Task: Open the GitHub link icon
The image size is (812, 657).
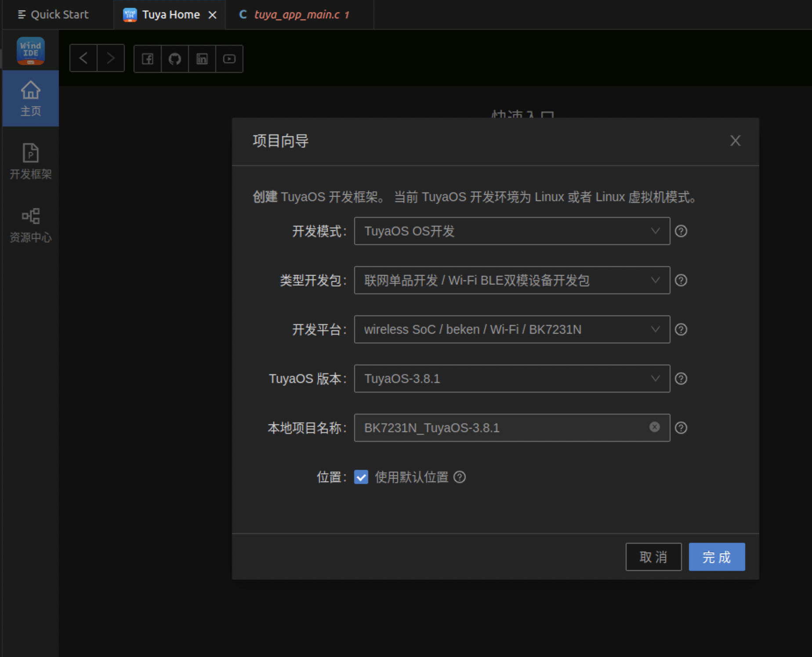Action: tap(175, 58)
